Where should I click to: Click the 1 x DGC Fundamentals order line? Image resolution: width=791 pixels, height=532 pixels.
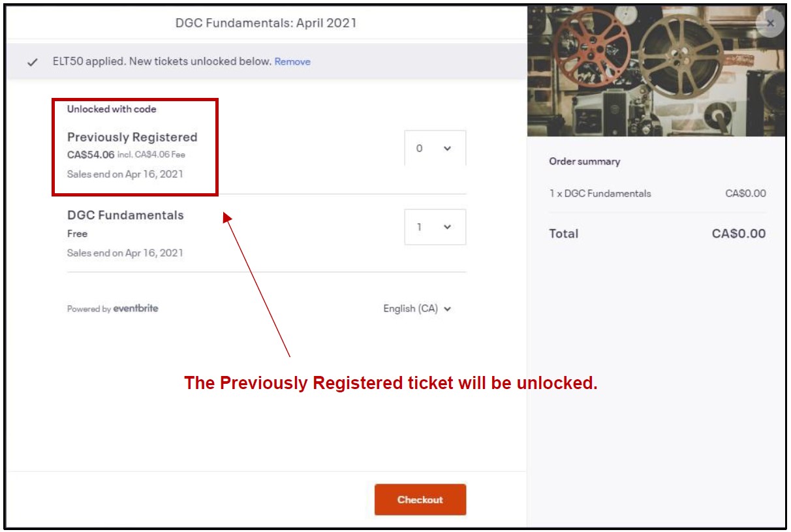pos(657,193)
